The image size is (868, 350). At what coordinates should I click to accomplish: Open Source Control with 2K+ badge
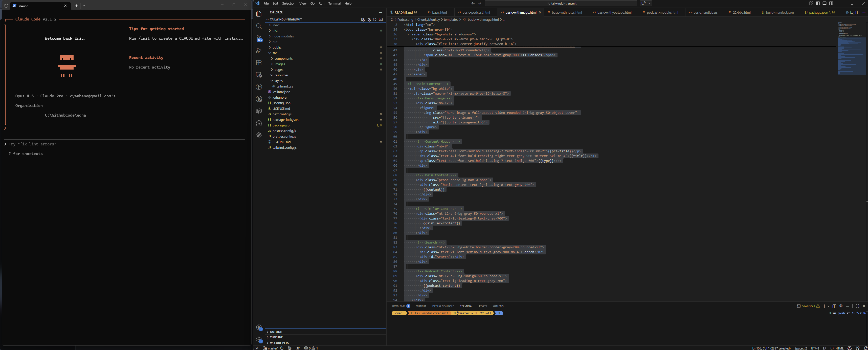pos(259,38)
